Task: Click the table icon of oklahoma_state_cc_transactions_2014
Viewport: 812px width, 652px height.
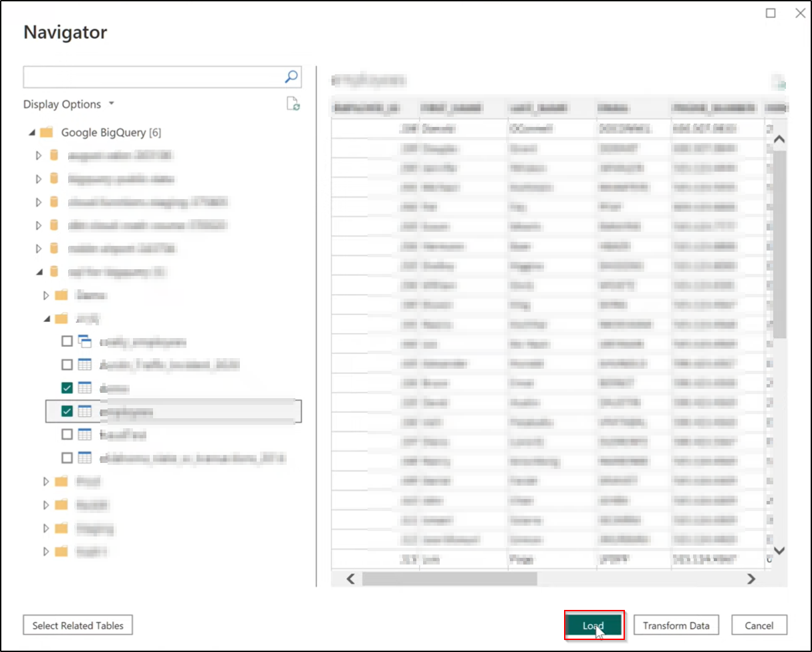Action: point(84,458)
